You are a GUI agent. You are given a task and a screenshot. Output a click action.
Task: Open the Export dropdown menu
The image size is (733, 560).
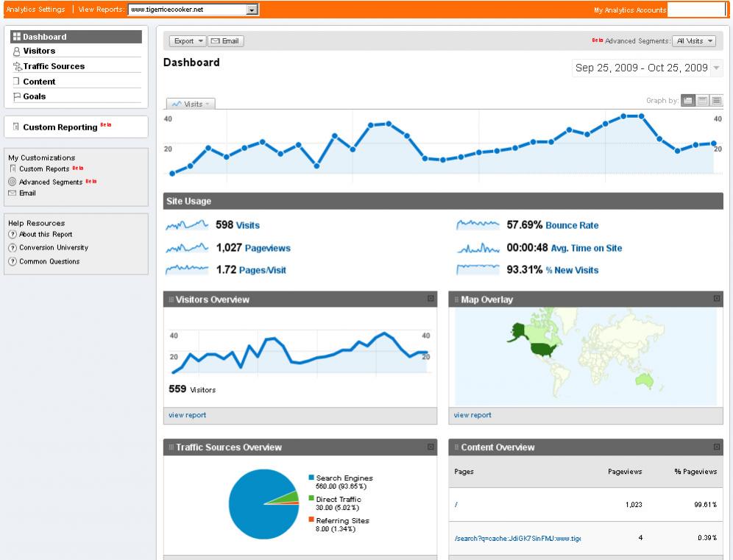pyautogui.click(x=187, y=41)
